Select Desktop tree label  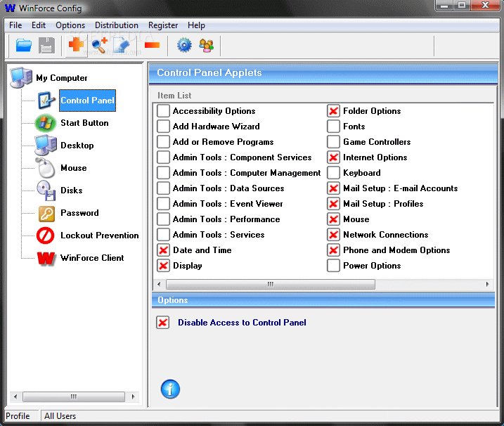(77, 146)
